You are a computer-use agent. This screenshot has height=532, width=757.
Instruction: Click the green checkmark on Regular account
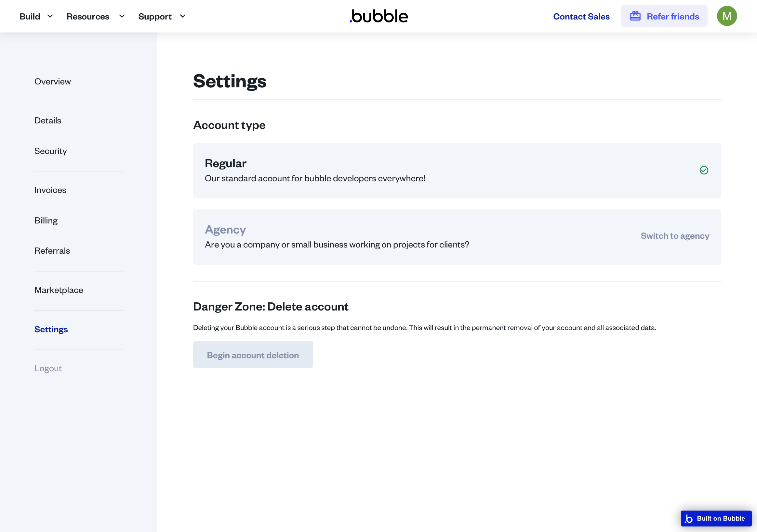click(x=704, y=170)
